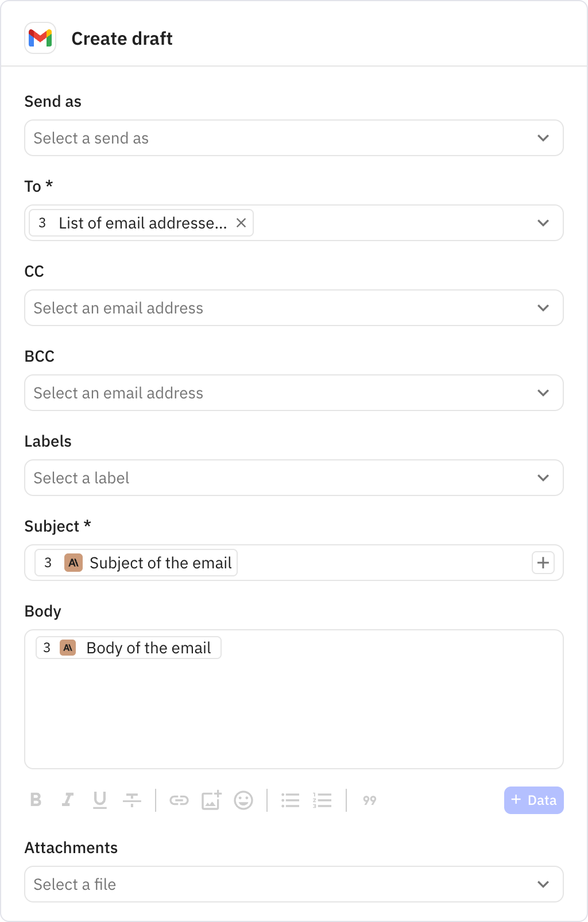Expand the BCC email address dropdown
This screenshot has width=588, height=922.
[293, 393]
